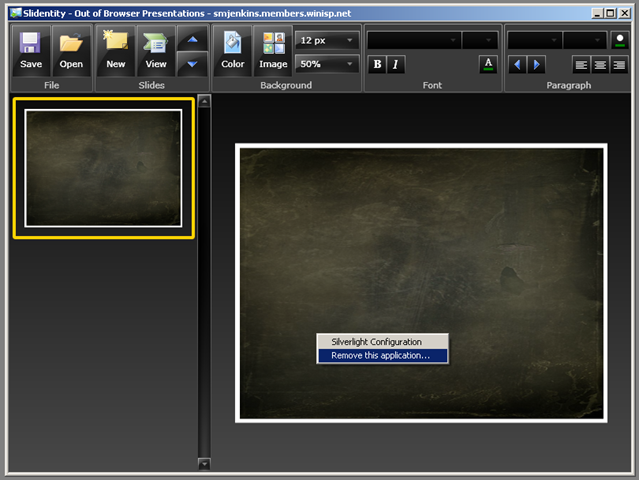Minimize the Slidentity window

click(x=597, y=13)
